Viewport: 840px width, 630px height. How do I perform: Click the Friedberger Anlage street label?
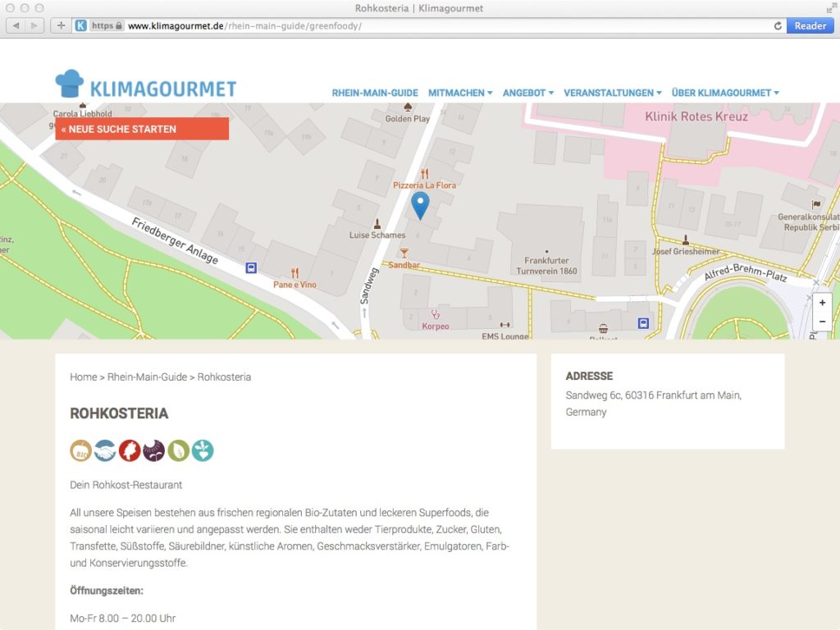pos(176,241)
